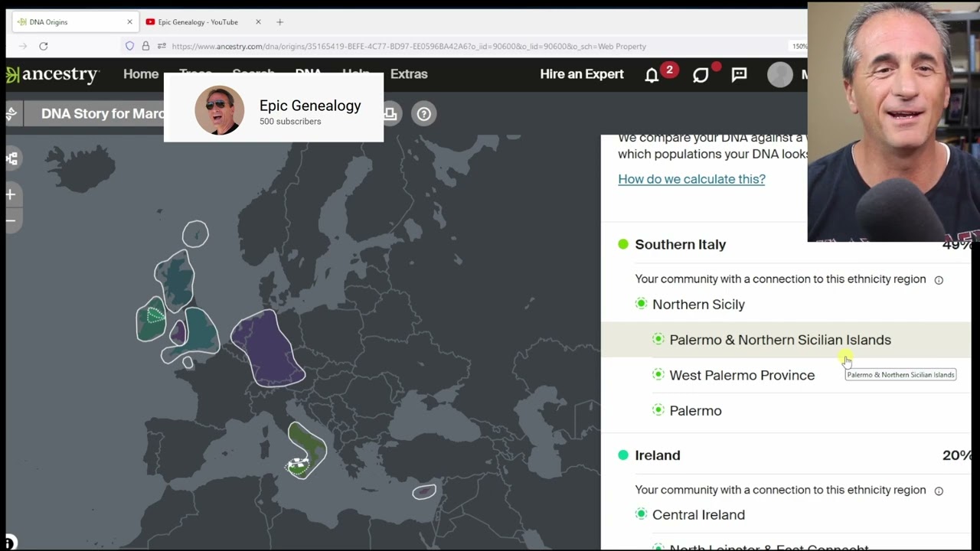Click the Northern Sicily community dot icon

[x=641, y=304]
